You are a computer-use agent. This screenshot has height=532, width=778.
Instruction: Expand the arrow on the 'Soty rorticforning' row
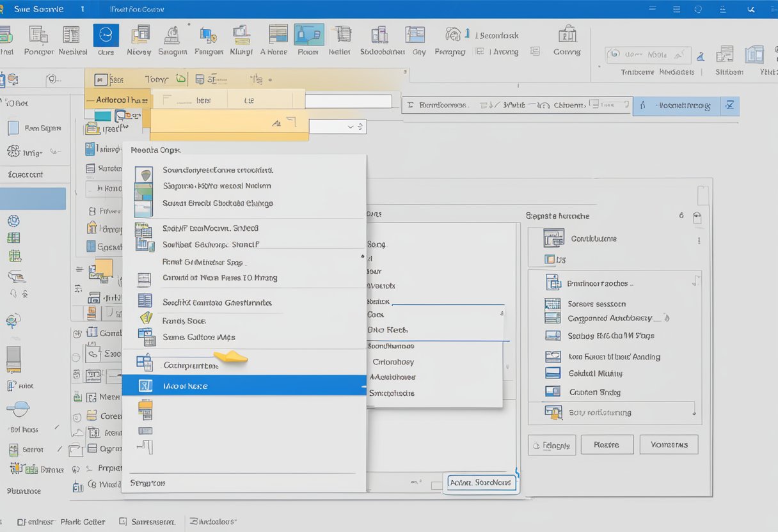click(694, 414)
